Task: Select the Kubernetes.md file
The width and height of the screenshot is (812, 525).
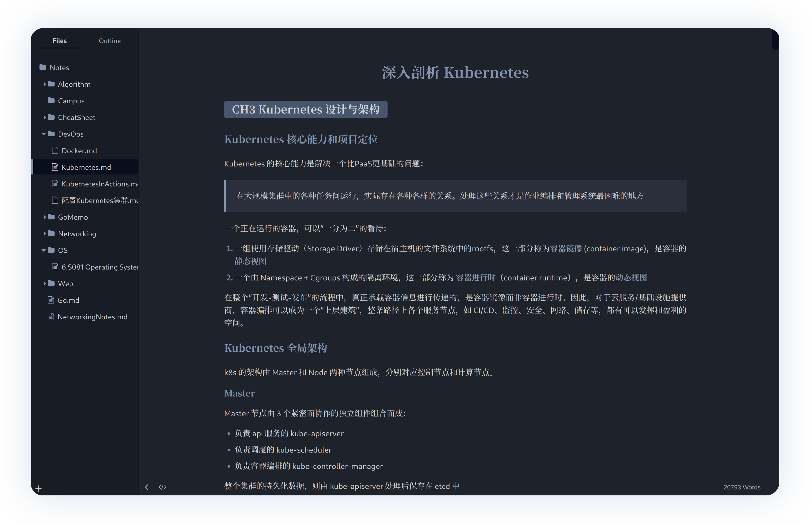Action: point(86,167)
